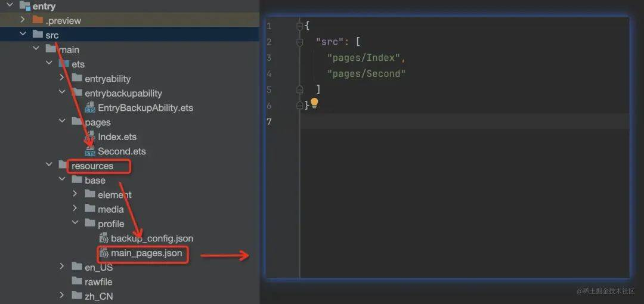Collapse the pages folder
644x304 pixels.
[x=62, y=122]
